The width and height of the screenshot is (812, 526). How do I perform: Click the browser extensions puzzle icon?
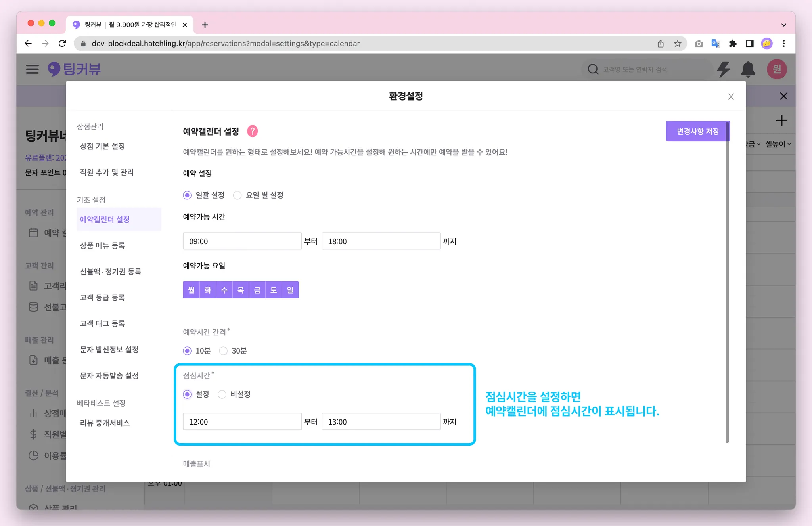pos(732,44)
